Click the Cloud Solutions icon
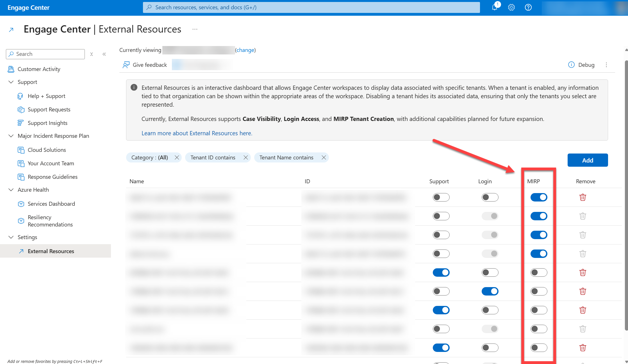Image resolution: width=628 pixels, height=364 pixels. pyautogui.click(x=21, y=150)
